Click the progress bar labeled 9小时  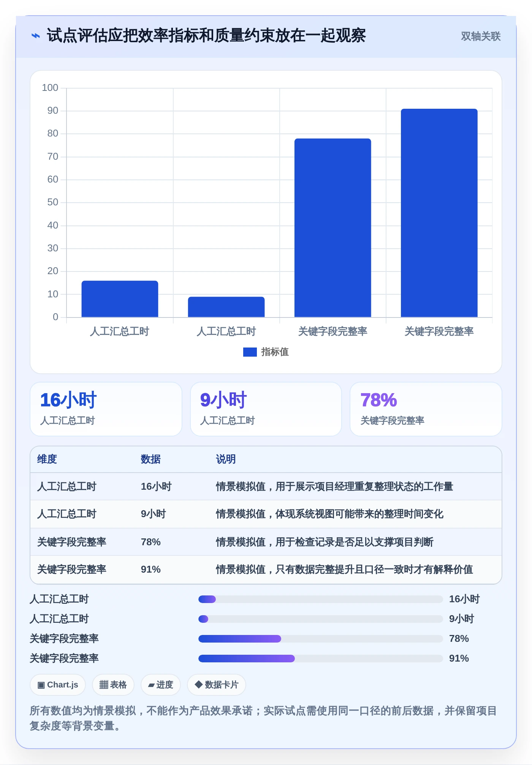click(320, 619)
